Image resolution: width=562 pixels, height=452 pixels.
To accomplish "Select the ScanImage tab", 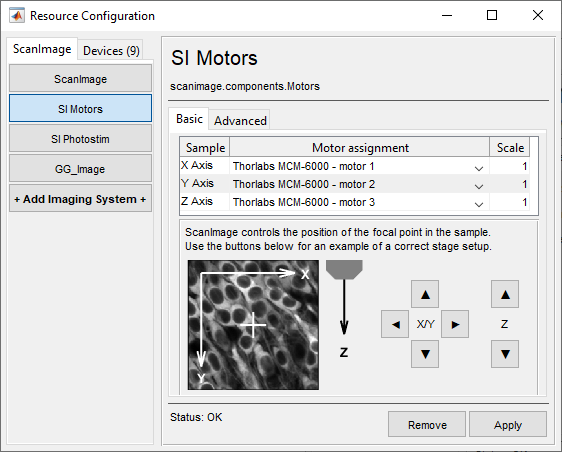I will 42,49.
